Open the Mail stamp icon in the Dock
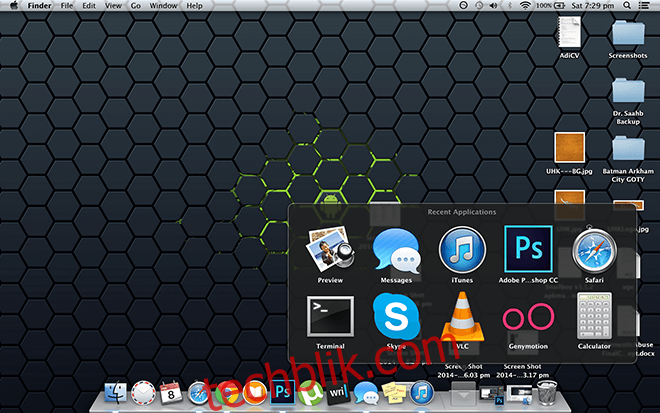The image size is (660, 413). point(143,393)
